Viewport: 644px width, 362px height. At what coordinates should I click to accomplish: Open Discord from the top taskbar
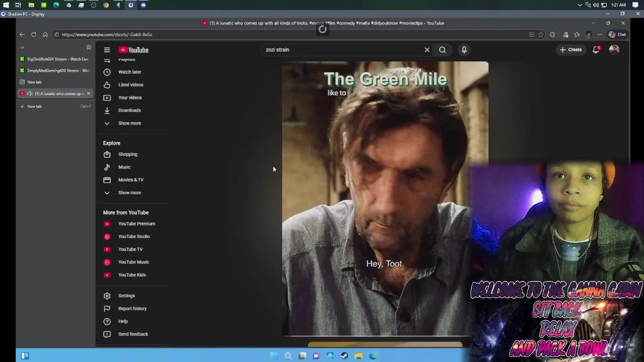point(143,5)
